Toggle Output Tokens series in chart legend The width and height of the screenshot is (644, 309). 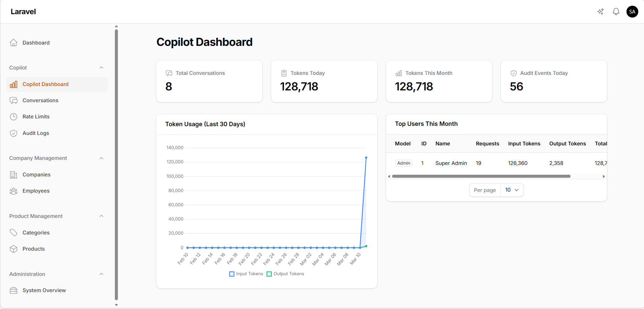click(x=285, y=274)
